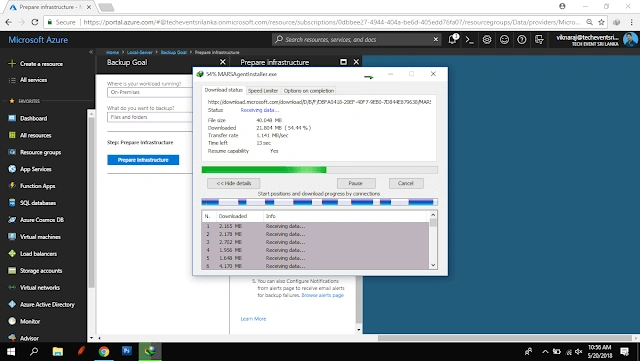
Task: Open portal settings gear
Action: tap(487, 40)
